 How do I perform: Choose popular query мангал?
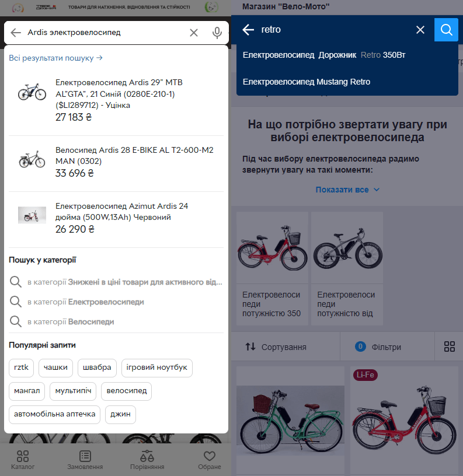point(27,391)
